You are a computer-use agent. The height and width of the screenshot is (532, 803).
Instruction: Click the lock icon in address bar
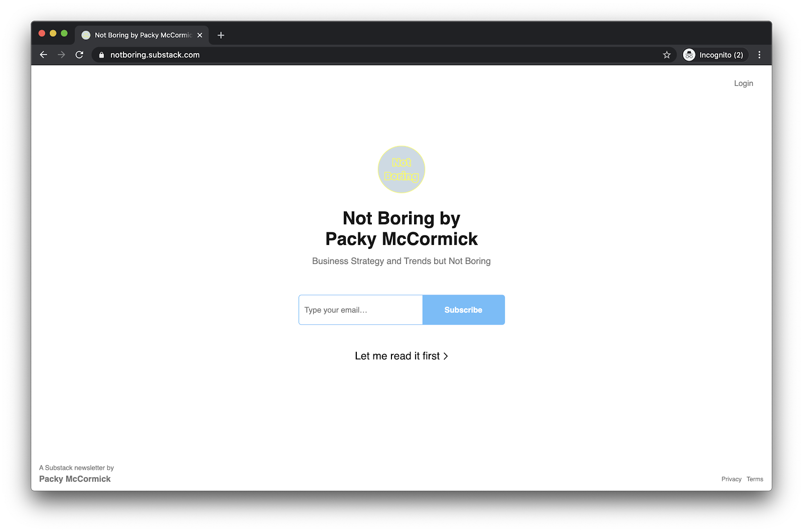tap(101, 55)
